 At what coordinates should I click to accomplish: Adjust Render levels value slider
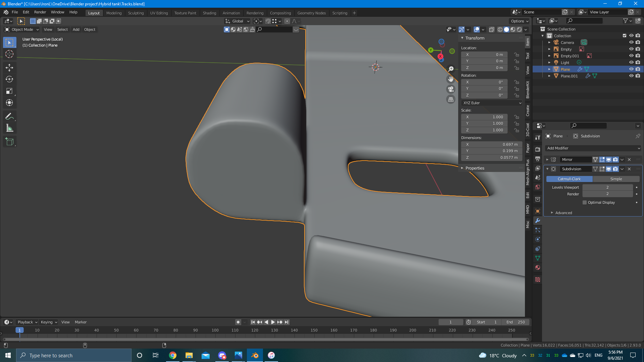pos(607,194)
